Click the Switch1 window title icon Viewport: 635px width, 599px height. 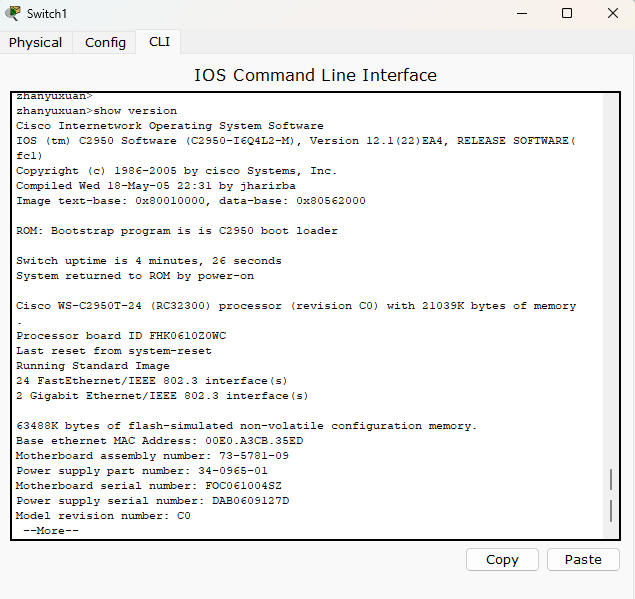pos(13,13)
